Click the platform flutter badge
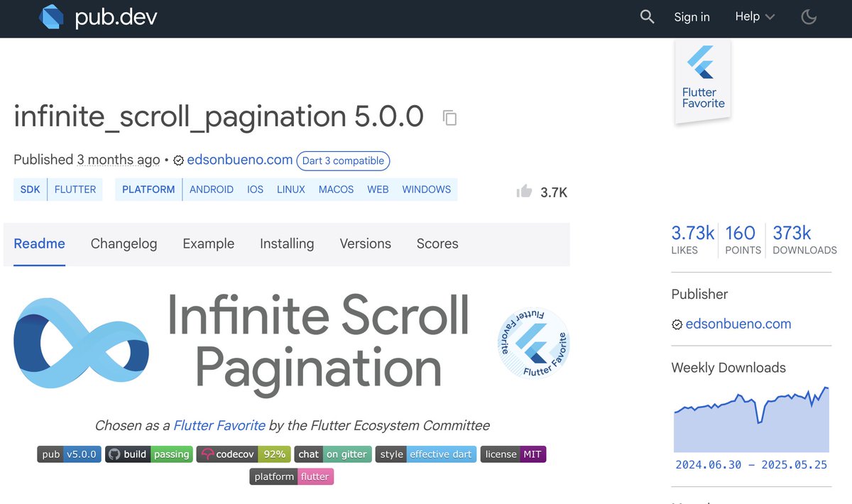 tap(292, 476)
